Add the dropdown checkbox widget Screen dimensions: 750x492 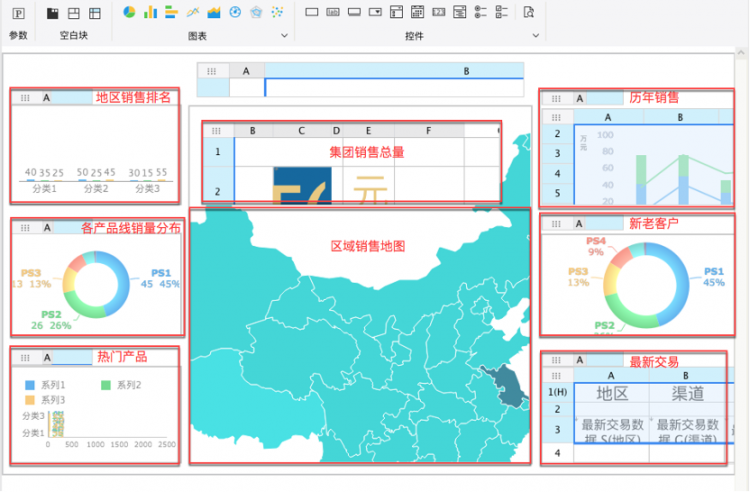point(397,12)
